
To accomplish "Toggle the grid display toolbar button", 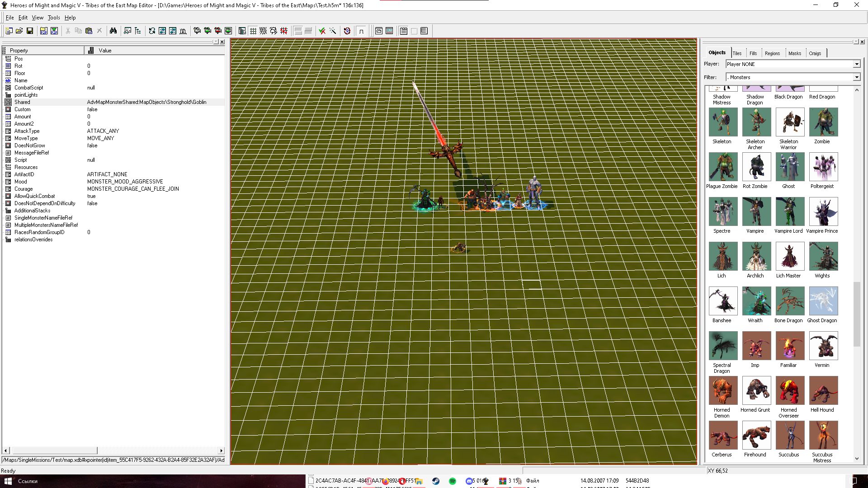I will tap(253, 31).
